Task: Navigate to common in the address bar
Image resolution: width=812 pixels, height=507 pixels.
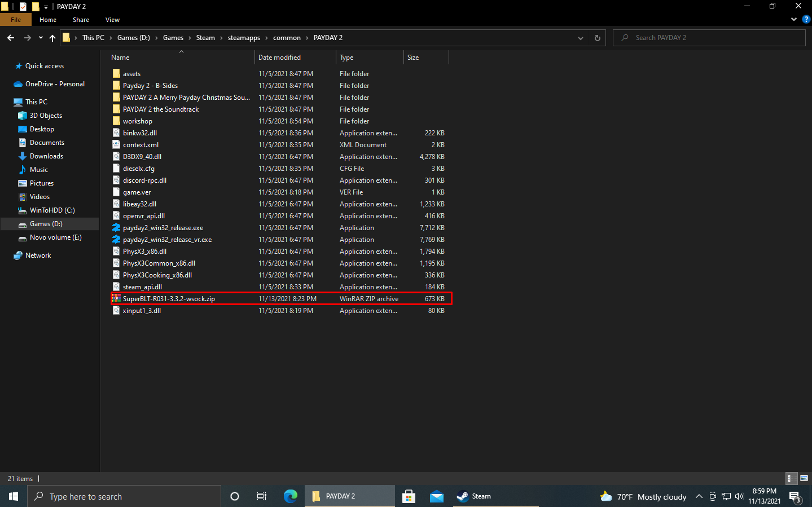Action: point(287,38)
